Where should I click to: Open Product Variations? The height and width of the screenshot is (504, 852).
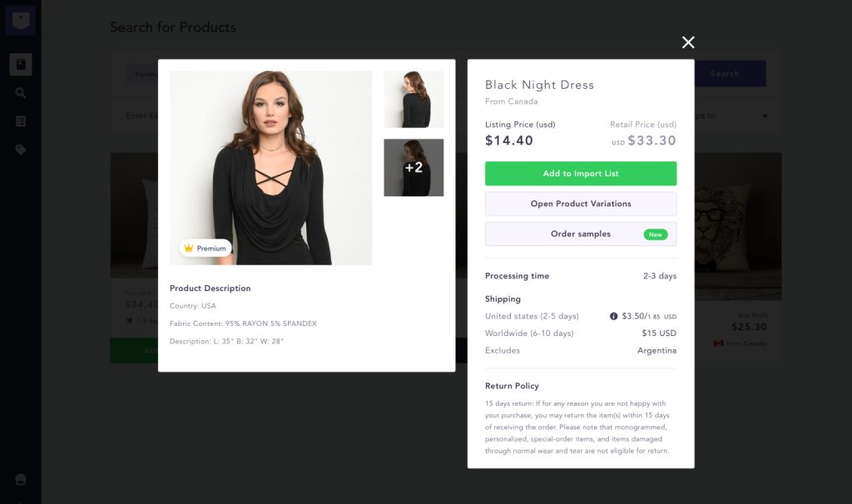tap(581, 204)
